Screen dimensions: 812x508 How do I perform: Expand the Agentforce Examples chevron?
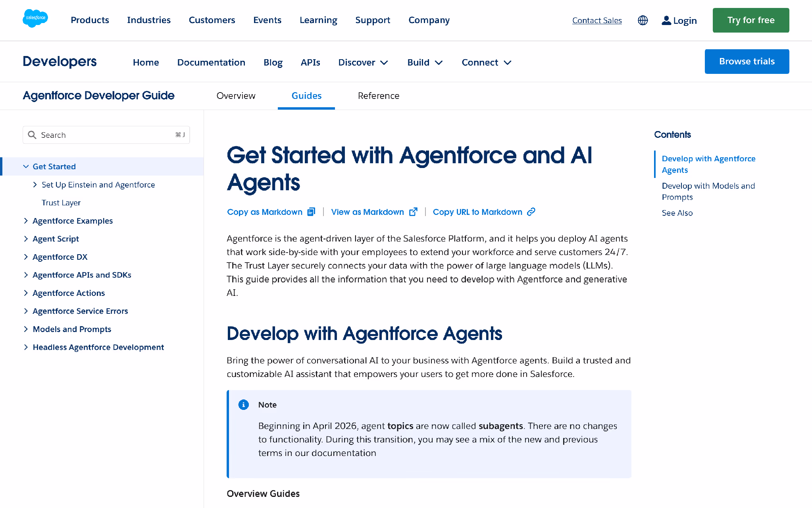pos(26,220)
